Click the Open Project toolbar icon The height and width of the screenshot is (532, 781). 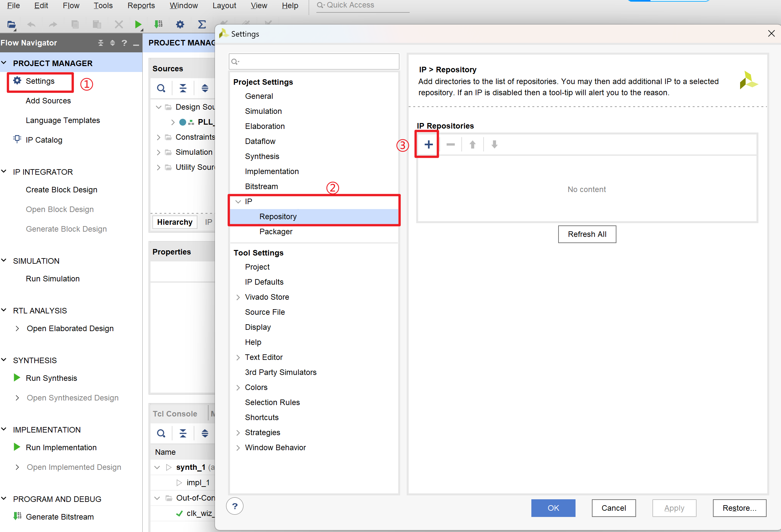(x=11, y=24)
